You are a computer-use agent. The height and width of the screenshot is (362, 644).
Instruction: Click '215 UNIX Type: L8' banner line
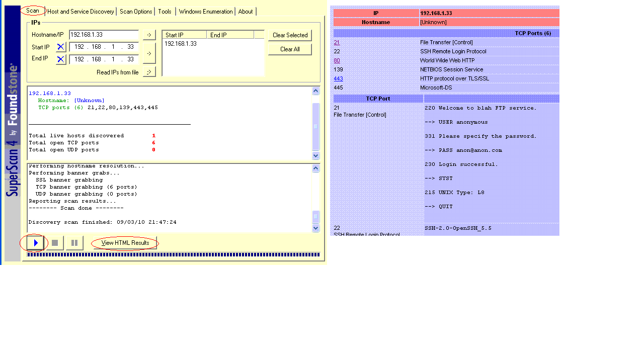click(x=454, y=192)
